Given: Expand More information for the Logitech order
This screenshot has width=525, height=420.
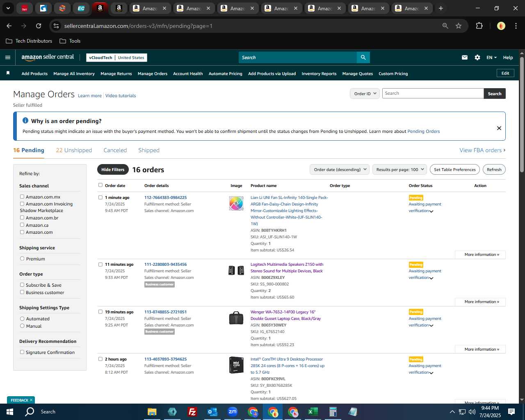Looking at the screenshot, I should pyautogui.click(x=480, y=302).
